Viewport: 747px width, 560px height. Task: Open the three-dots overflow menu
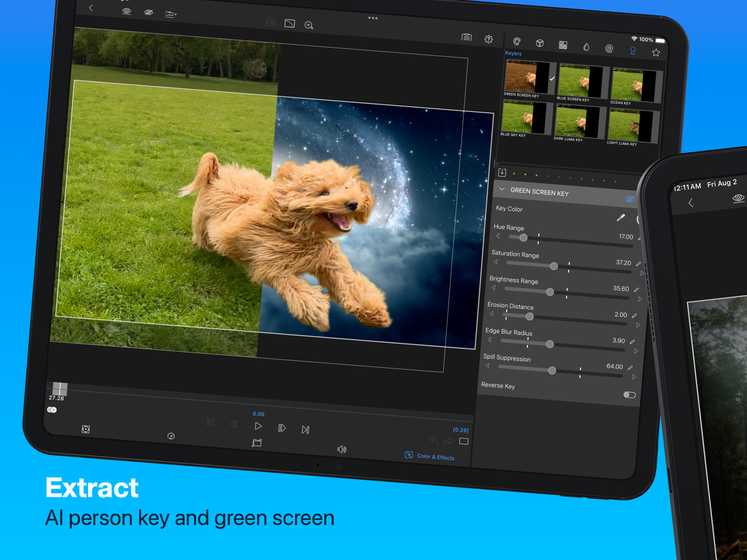[x=373, y=18]
